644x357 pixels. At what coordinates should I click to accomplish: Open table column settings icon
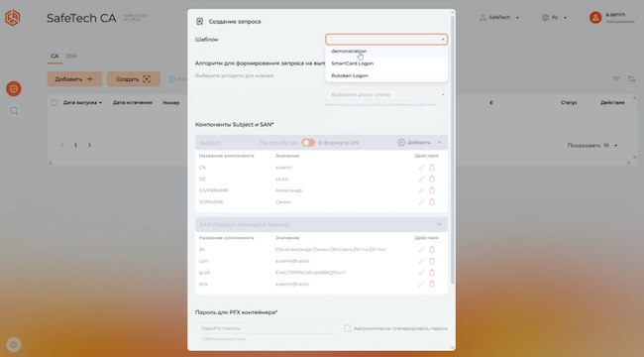[x=631, y=79]
